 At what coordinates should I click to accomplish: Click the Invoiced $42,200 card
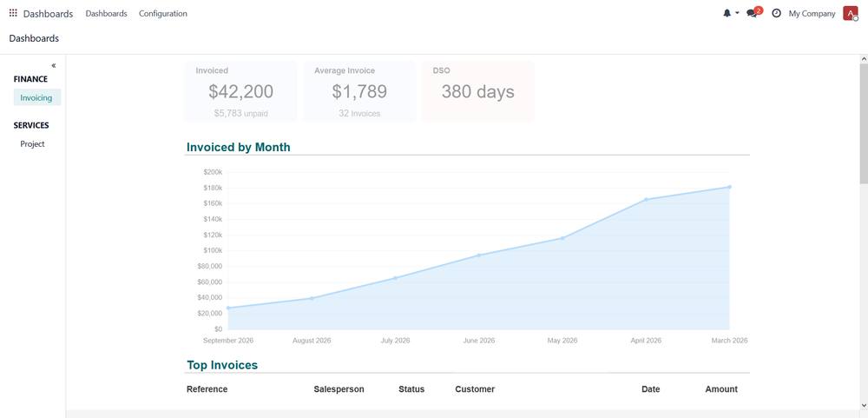240,91
